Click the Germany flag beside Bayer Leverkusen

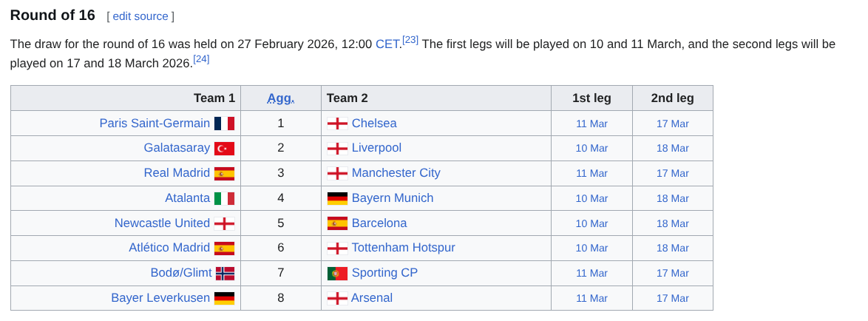(x=224, y=298)
